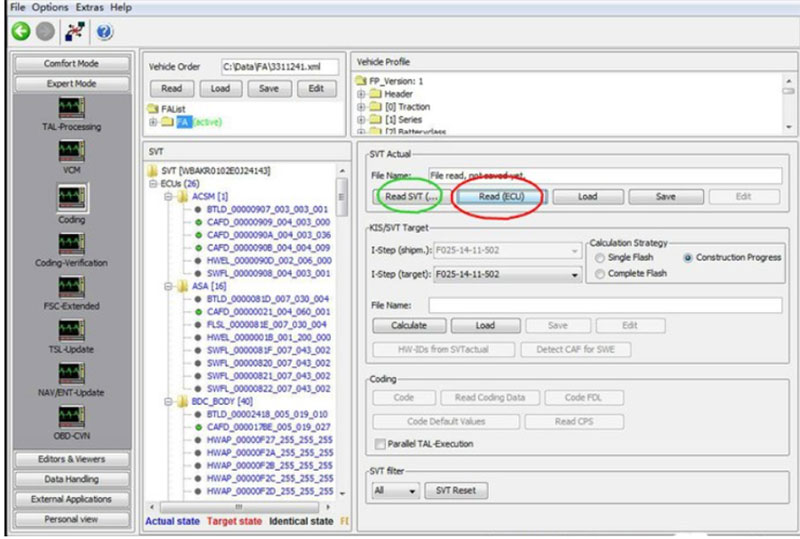Select the ACSM [1] folder icon
800x539 pixels.
coord(183,197)
